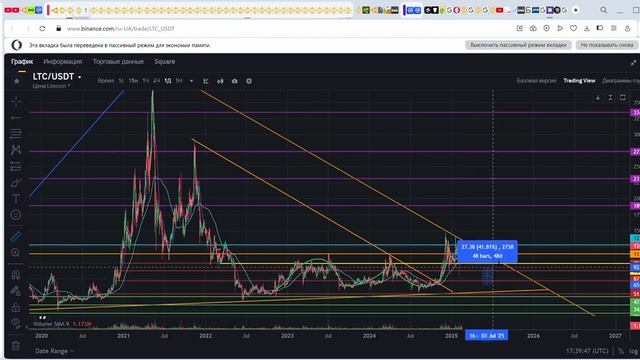Search tabs with the magnifier icon
Image resolution: width=640 pixels, height=360 pixels.
[603, 10]
